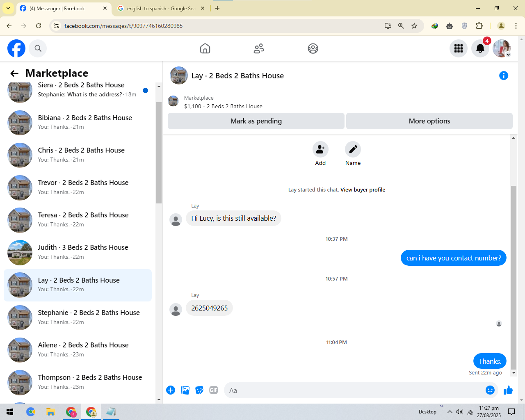This screenshot has height=420, width=525.
Task: Show hidden system tray icons chevron
Action: tap(450, 412)
